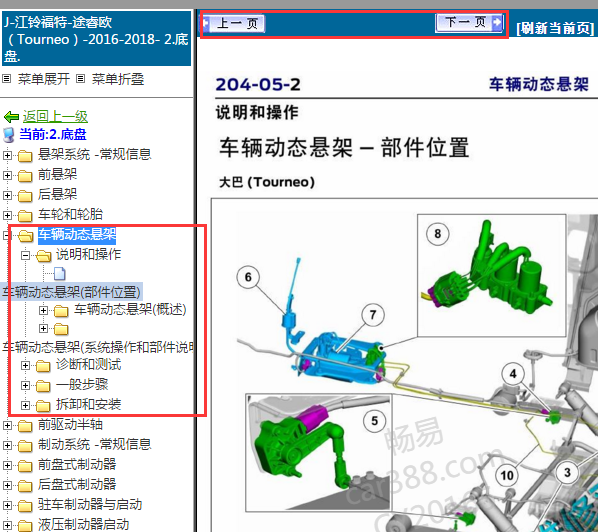The height and width of the screenshot is (532, 598).
Task: Click the folder icon beside 后盘式制动器
Action: (x=25, y=486)
